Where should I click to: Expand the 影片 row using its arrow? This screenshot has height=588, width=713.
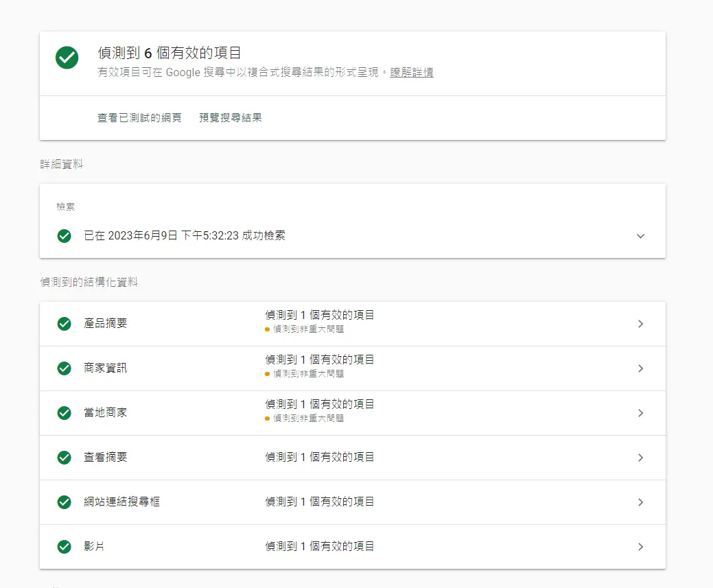(640, 547)
